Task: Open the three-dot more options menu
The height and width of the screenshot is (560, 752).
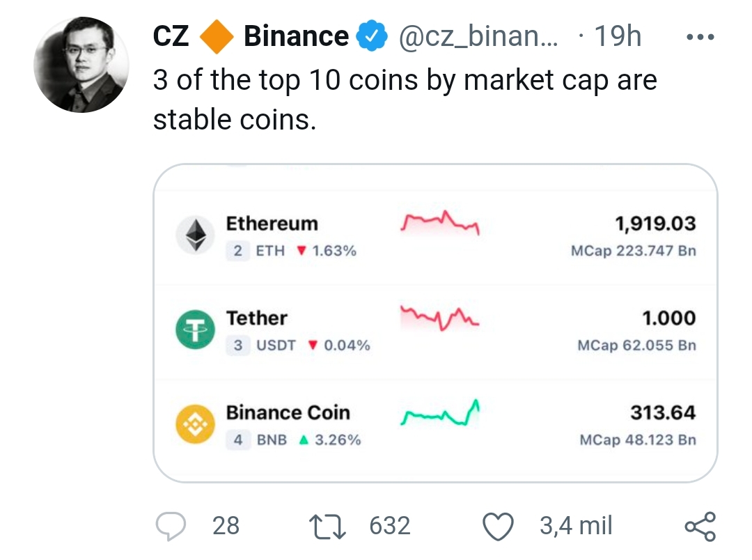Action: pyautogui.click(x=700, y=36)
